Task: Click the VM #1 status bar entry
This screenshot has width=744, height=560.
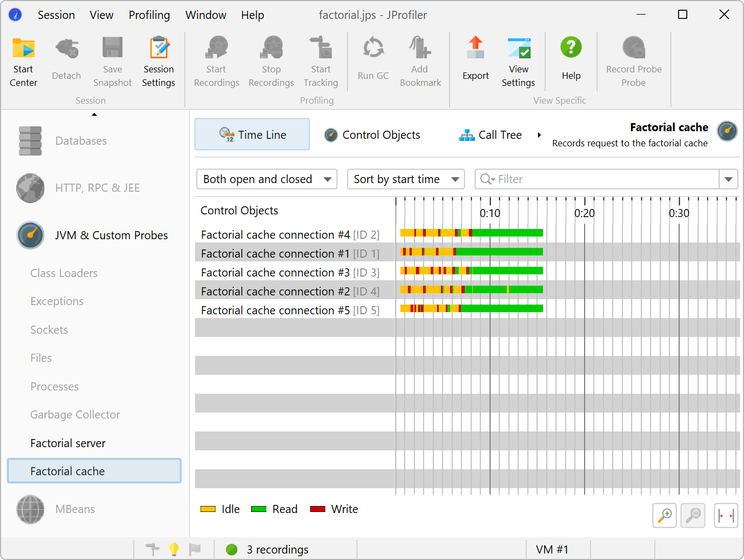Action: 552,550
